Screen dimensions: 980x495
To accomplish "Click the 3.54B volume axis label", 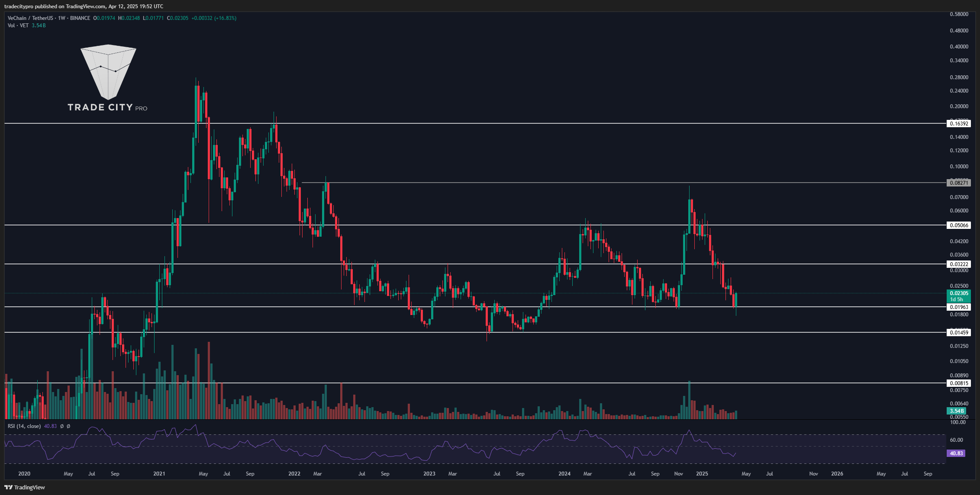I will (x=957, y=411).
